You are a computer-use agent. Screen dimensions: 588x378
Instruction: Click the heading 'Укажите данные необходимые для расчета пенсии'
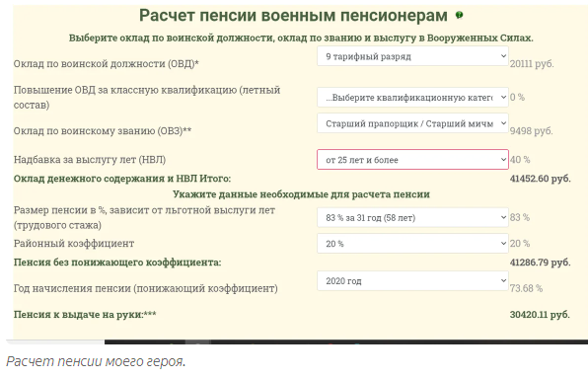pos(301,194)
